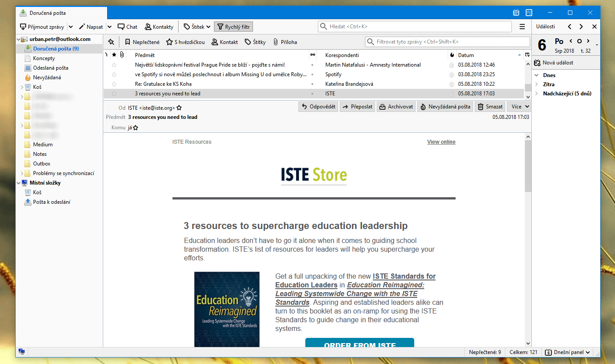Create a Nová událost event
This screenshot has height=364, width=615.
[554, 63]
